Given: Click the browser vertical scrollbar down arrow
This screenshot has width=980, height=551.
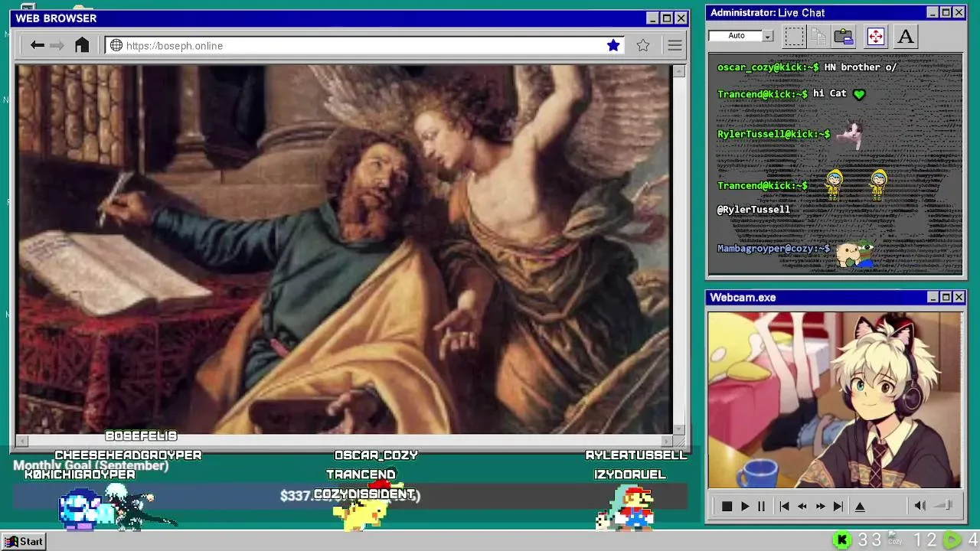Looking at the screenshot, I should (678, 429).
